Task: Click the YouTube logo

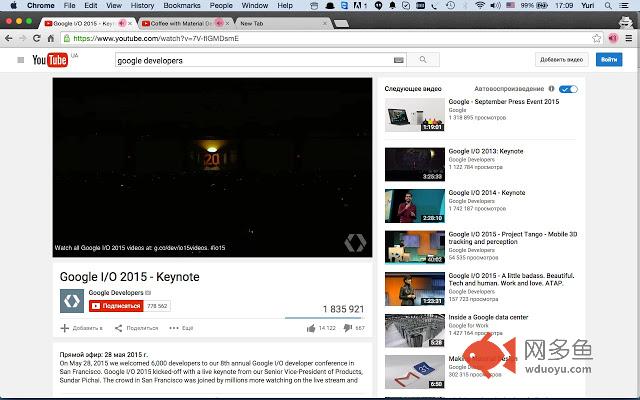Action: [x=50, y=60]
